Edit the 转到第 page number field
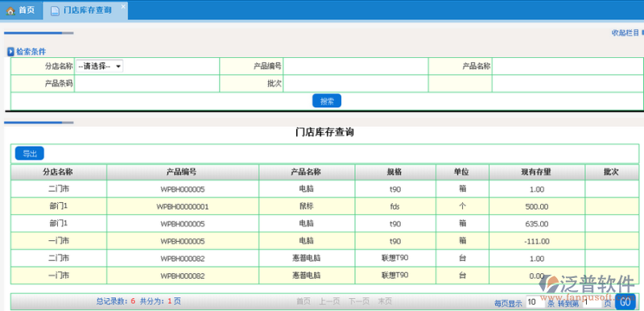The image size is (644, 311). coord(592,302)
